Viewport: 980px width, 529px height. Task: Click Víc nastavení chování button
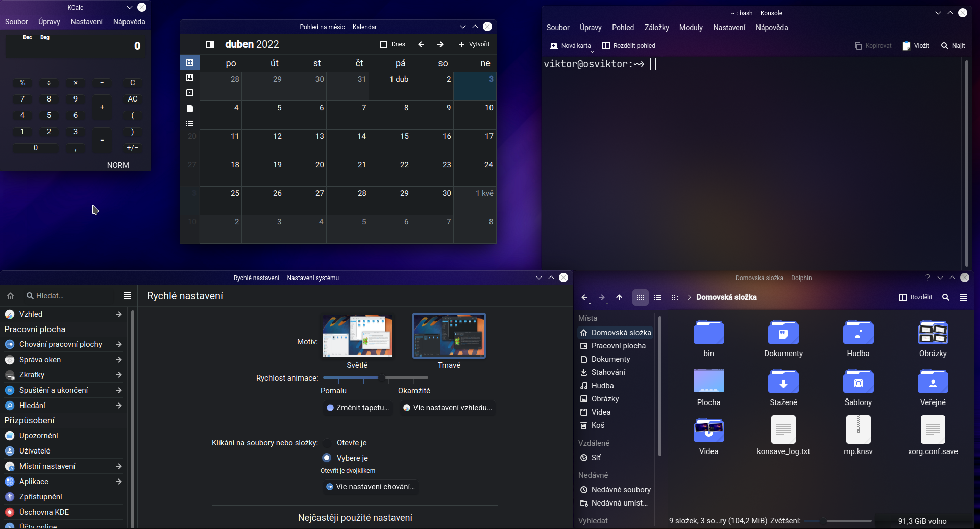[371, 487]
